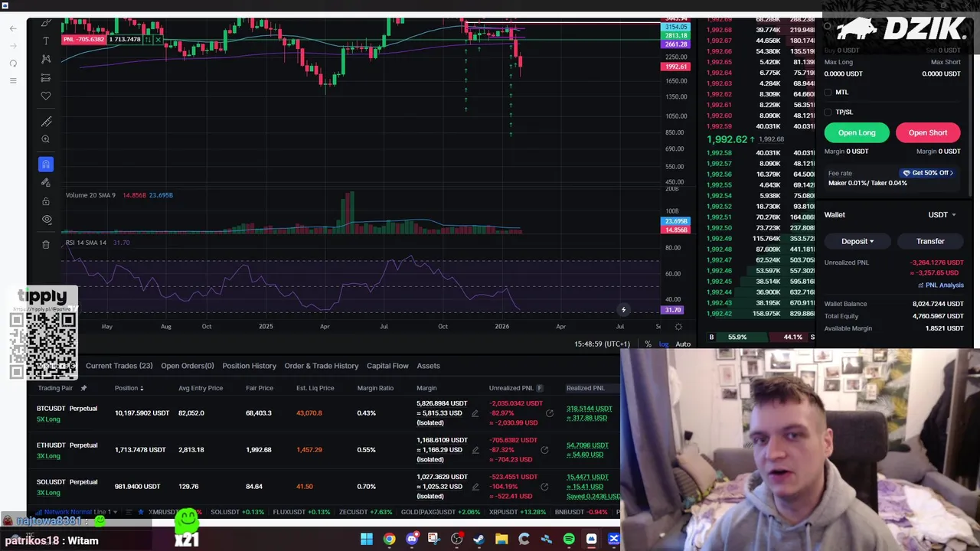This screenshot has height=551, width=980.
Task: Open the browser hamburger menu
Action: pyautogui.click(x=13, y=80)
